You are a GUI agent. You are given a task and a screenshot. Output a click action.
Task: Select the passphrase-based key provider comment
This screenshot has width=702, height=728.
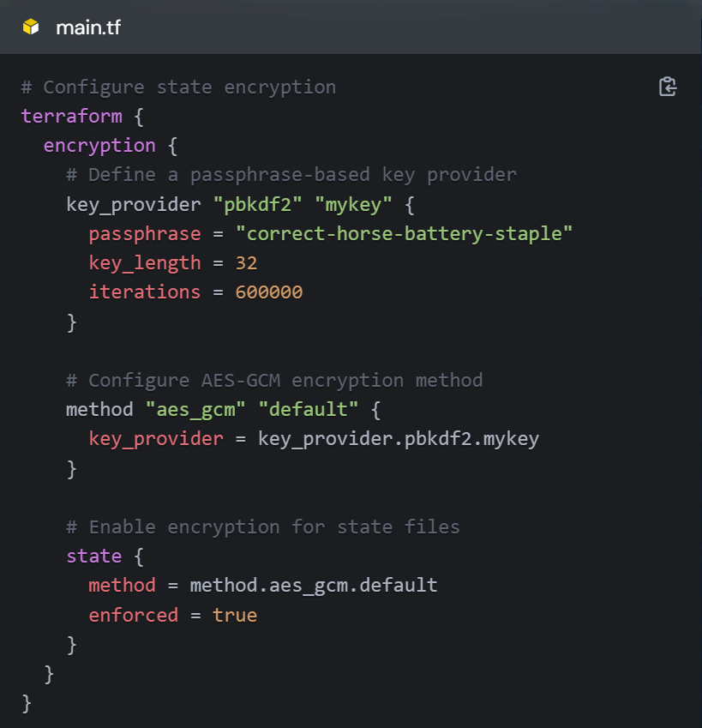coord(291,174)
